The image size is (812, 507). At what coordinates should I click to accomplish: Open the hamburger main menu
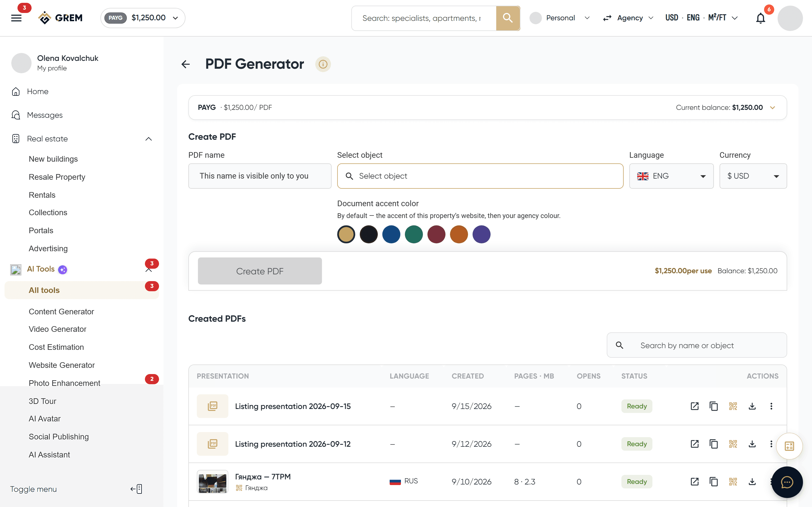pyautogui.click(x=16, y=18)
